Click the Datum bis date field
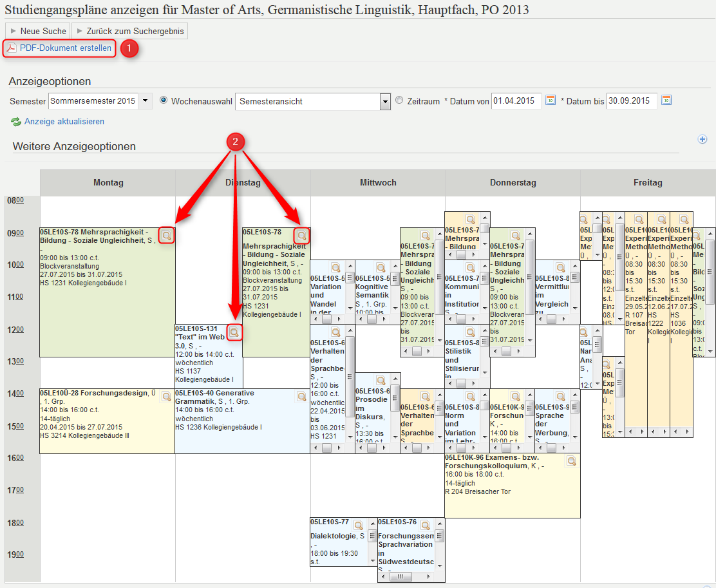The image size is (716, 588). [x=632, y=101]
